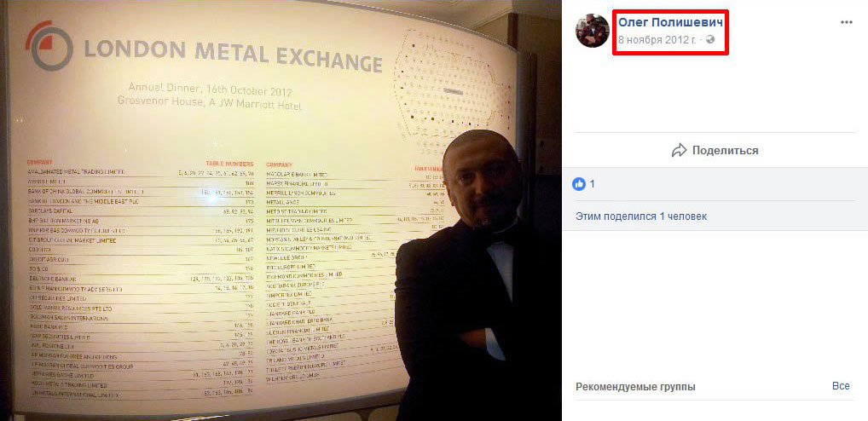868x421 pixels.
Task: Click the Рекомендуемые группы heading
Action: click(635, 387)
